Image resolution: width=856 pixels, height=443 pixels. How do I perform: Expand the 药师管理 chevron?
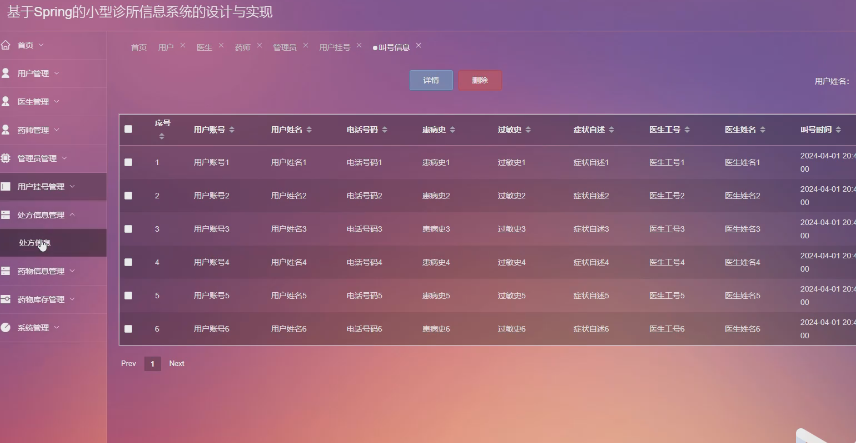(x=57, y=130)
